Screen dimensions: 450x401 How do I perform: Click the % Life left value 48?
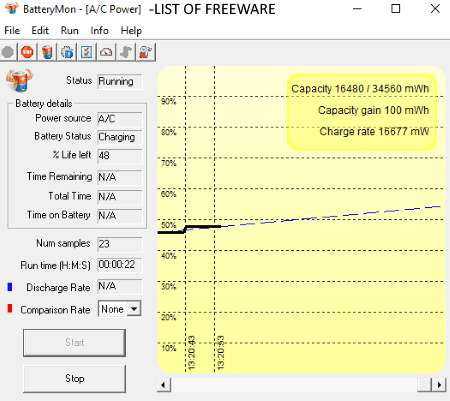tap(120, 156)
